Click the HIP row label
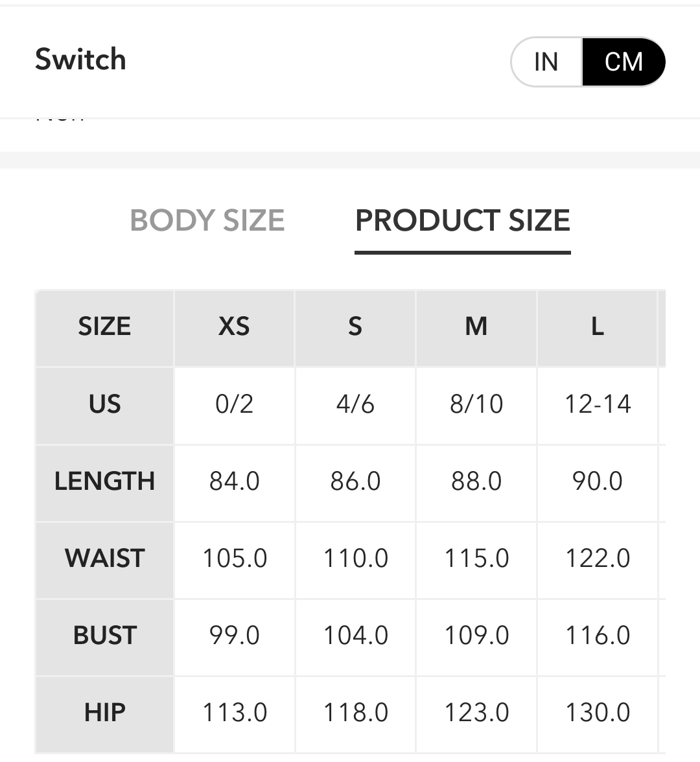This screenshot has width=700, height=762. (x=104, y=713)
